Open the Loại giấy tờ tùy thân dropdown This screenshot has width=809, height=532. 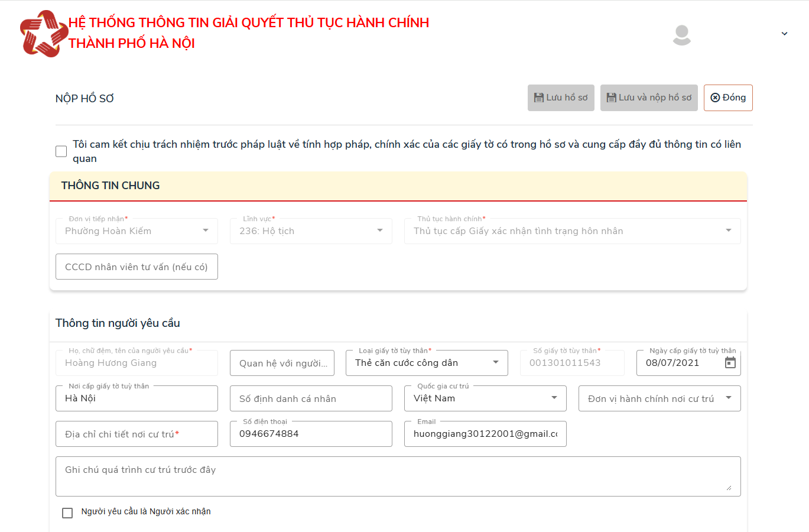coord(427,363)
